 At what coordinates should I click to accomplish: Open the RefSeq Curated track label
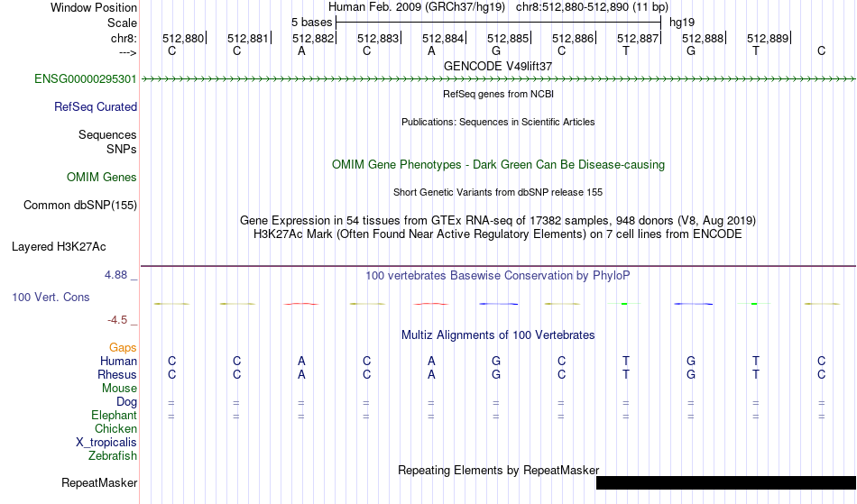coord(96,107)
